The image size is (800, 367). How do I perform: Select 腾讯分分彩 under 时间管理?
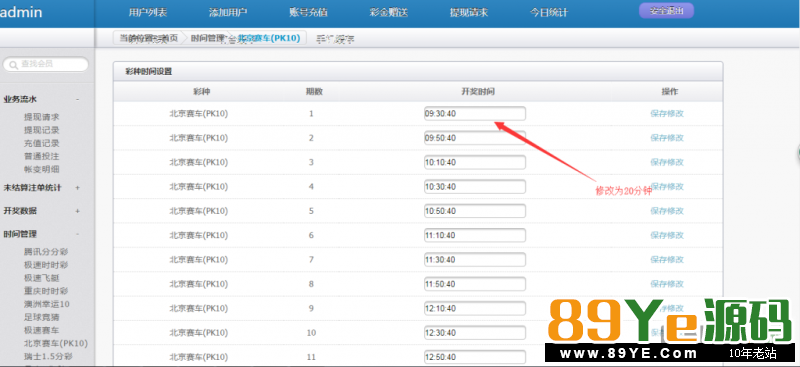coord(46,252)
